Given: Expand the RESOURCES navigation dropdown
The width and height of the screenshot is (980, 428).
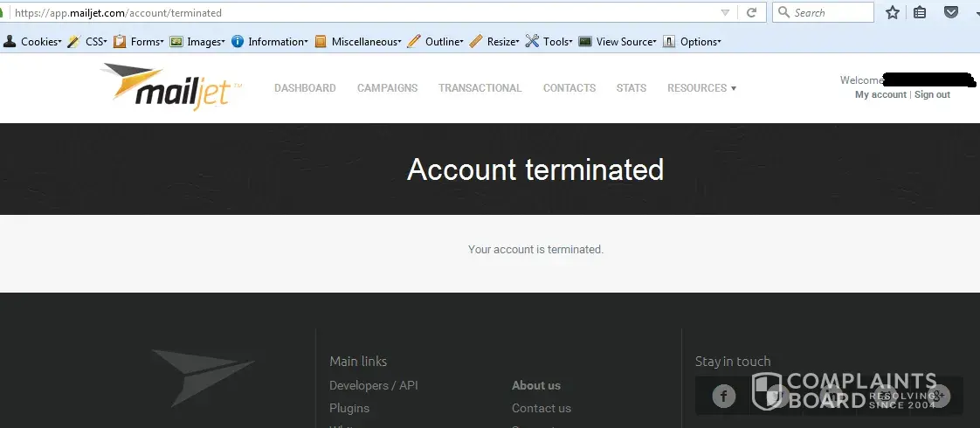Looking at the screenshot, I should (701, 88).
